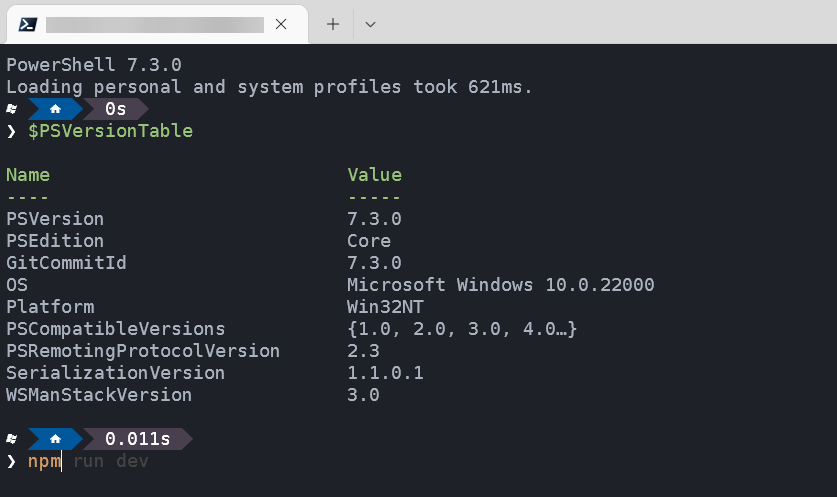Click the Value column header
The width and height of the screenshot is (837, 497).
click(374, 175)
